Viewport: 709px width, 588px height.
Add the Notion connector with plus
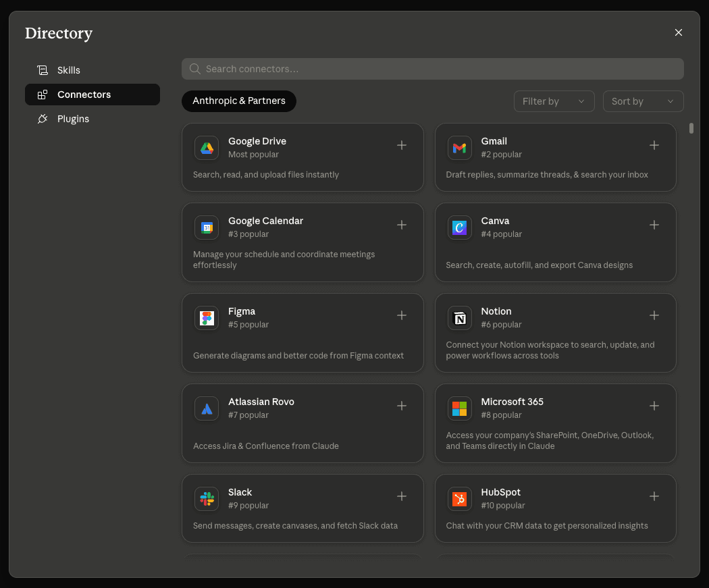(654, 315)
